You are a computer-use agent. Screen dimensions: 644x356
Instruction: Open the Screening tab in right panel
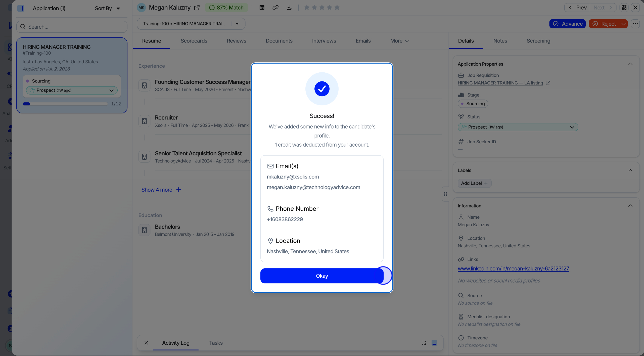coord(538,41)
